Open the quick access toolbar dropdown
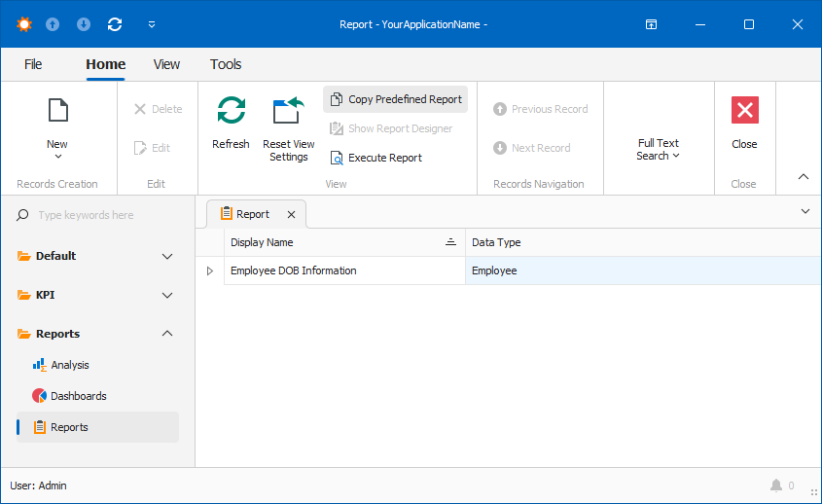 point(152,24)
